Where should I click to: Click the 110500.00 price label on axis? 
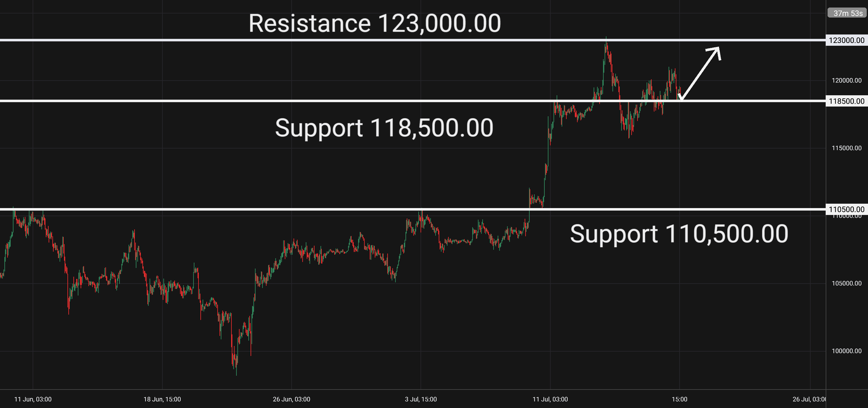click(846, 209)
